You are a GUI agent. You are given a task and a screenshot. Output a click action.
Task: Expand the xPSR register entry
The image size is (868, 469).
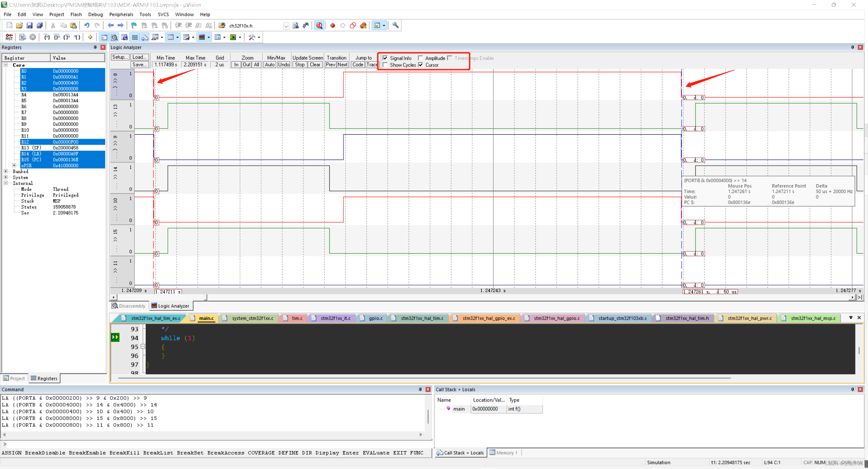point(15,165)
